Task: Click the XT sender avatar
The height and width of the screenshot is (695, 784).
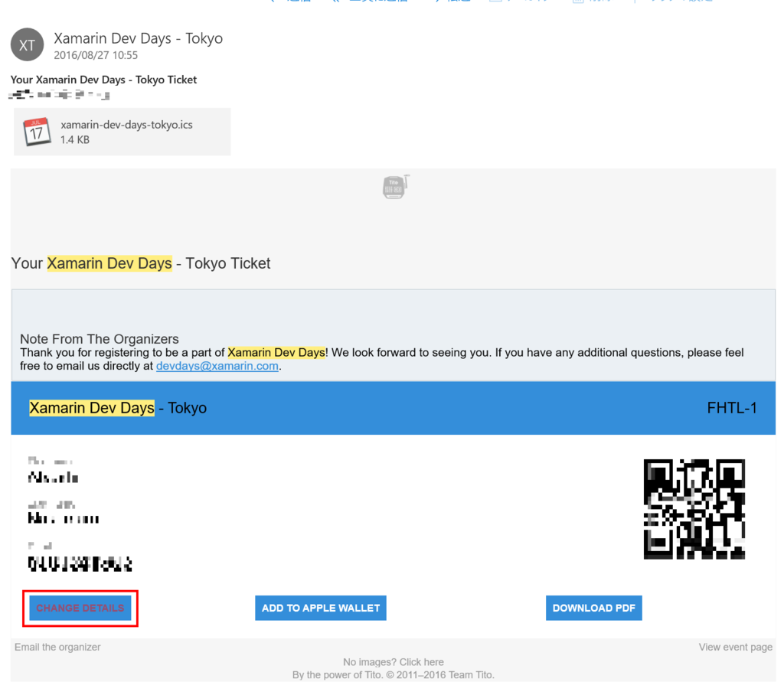Action: click(x=27, y=44)
